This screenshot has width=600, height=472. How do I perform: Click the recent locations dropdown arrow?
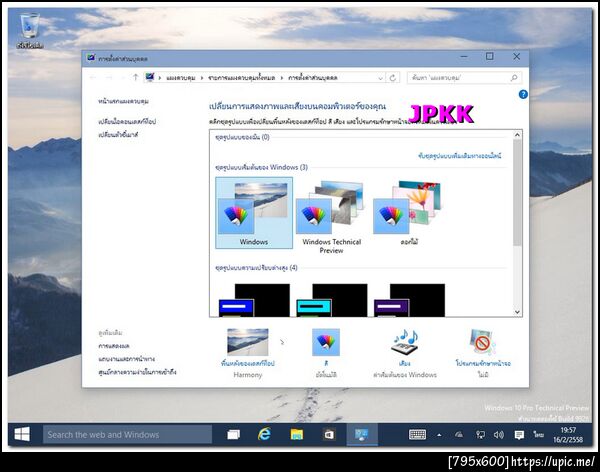122,78
